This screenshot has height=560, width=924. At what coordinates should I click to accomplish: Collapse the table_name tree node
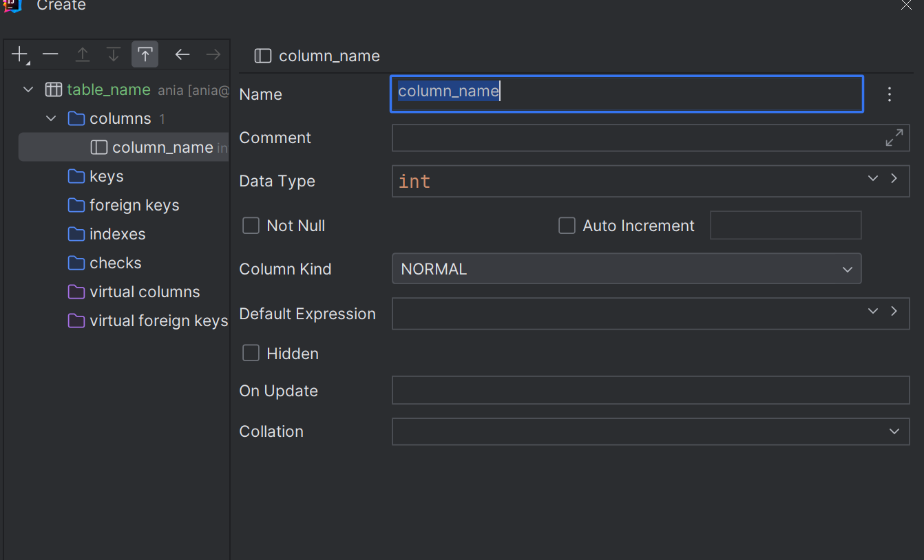pos(28,89)
